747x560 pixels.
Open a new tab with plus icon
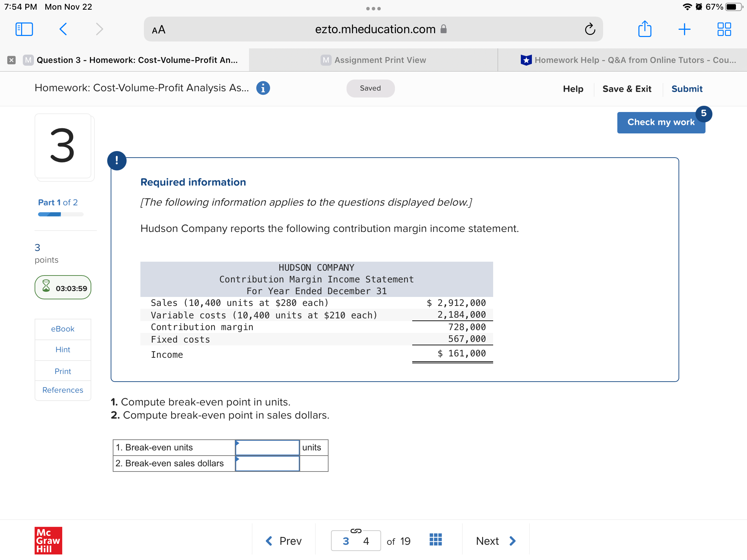tap(684, 29)
